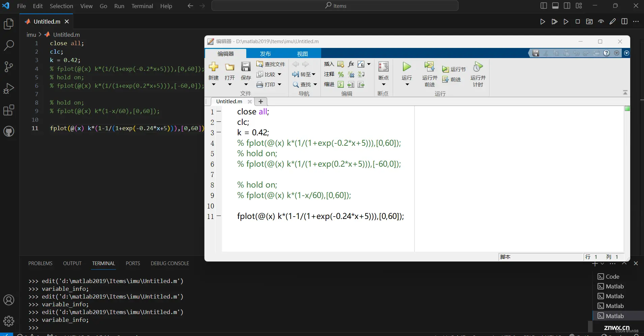Click the uncomment icon next to percent

coord(351,74)
